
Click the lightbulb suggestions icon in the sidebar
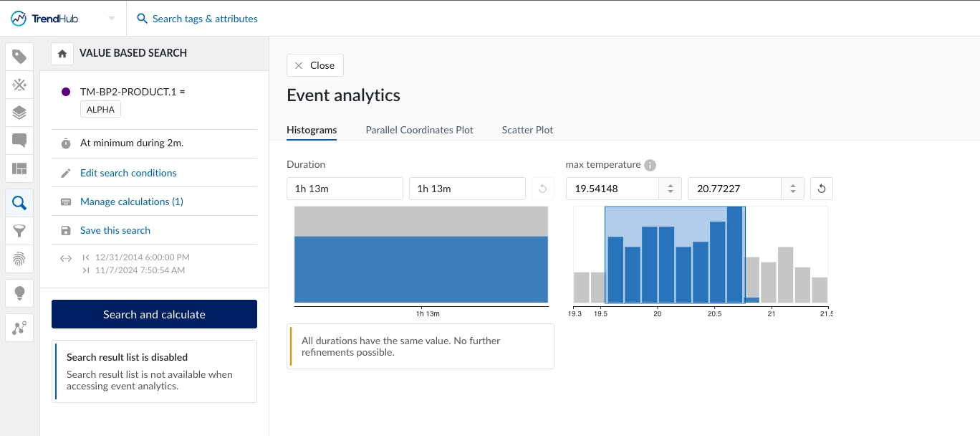[x=19, y=293]
